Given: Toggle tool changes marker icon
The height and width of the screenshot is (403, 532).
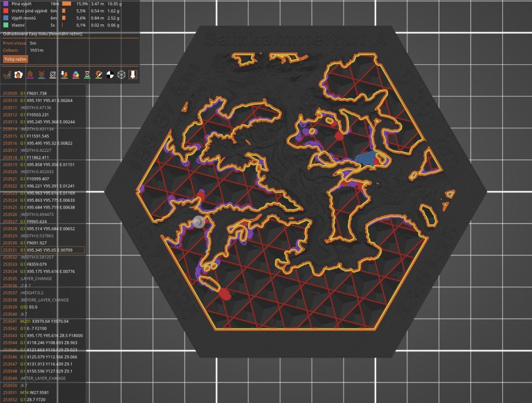Looking at the screenshot, I should [64, 75].
